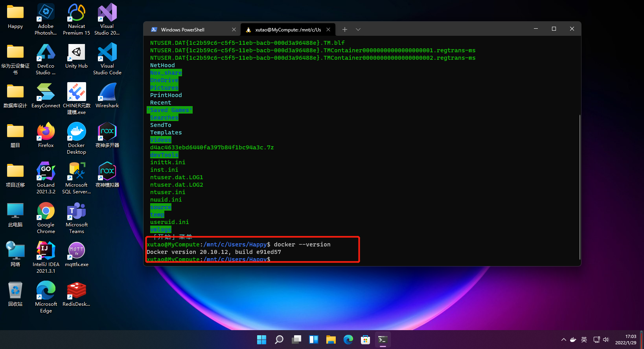
Task: Click 'docker --version' command text
Action: coord(302,244)
